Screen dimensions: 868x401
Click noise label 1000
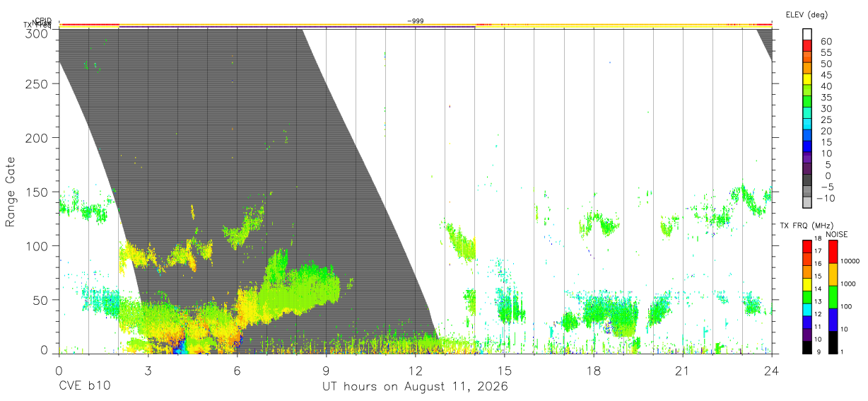[x=849, y=284]
